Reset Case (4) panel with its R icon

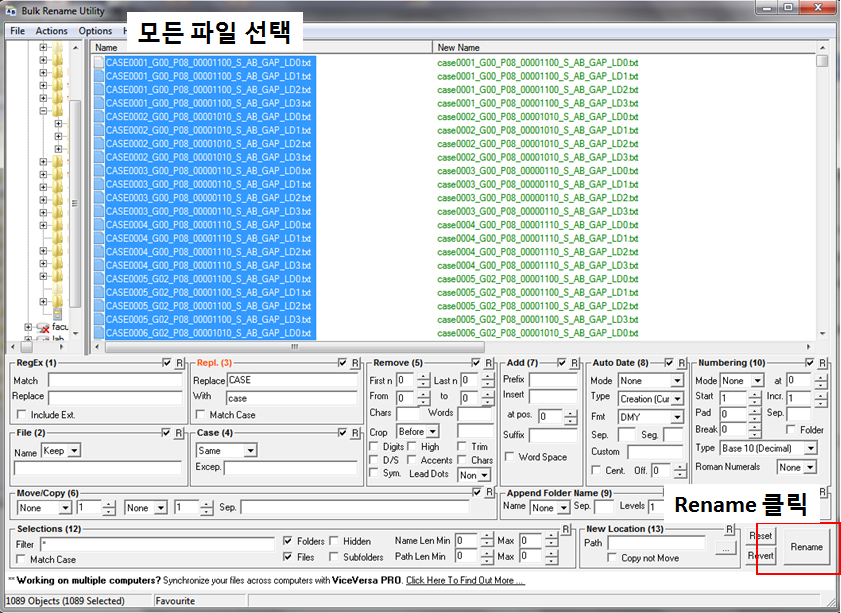tap(355, 433)
